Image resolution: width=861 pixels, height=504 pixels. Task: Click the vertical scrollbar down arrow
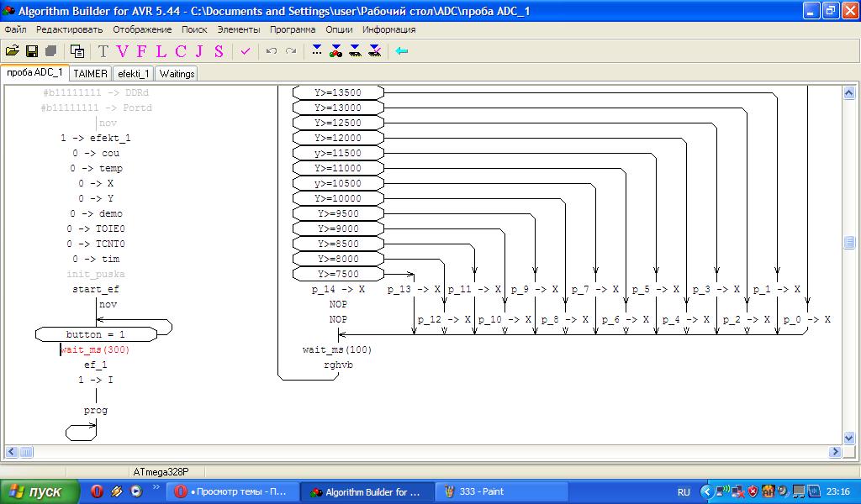click(x=849, y=437)
